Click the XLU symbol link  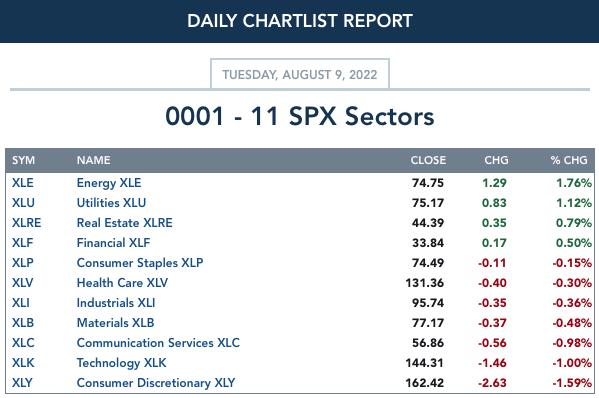click(x=23, y=203)
